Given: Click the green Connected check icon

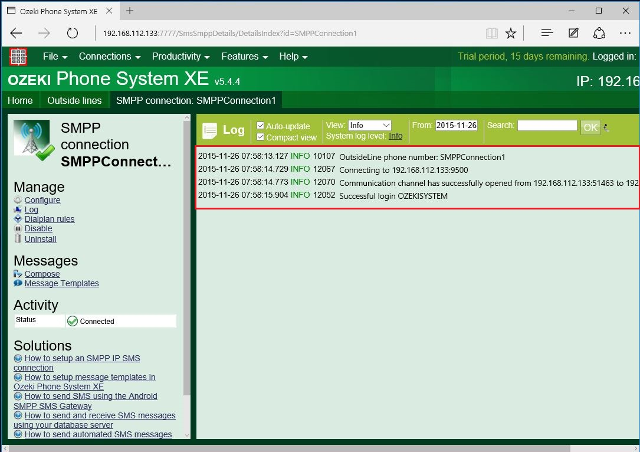Looking at the screenshot, I should coord(72,321).
